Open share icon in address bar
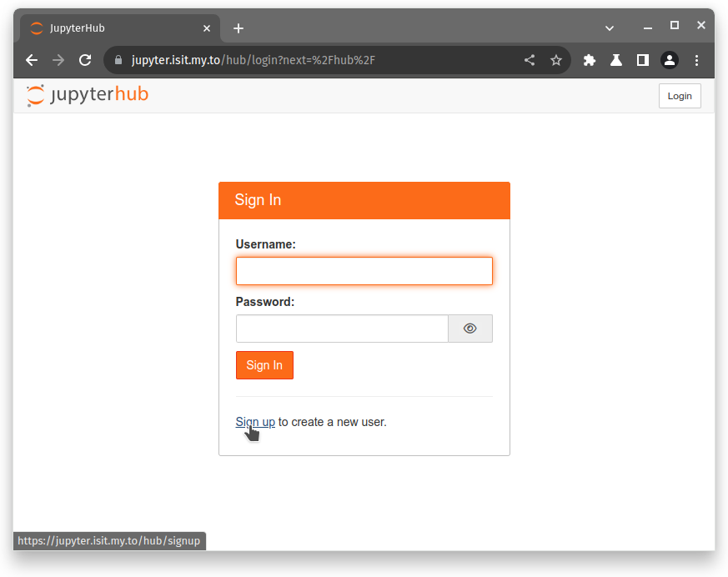 coord(530,60)
